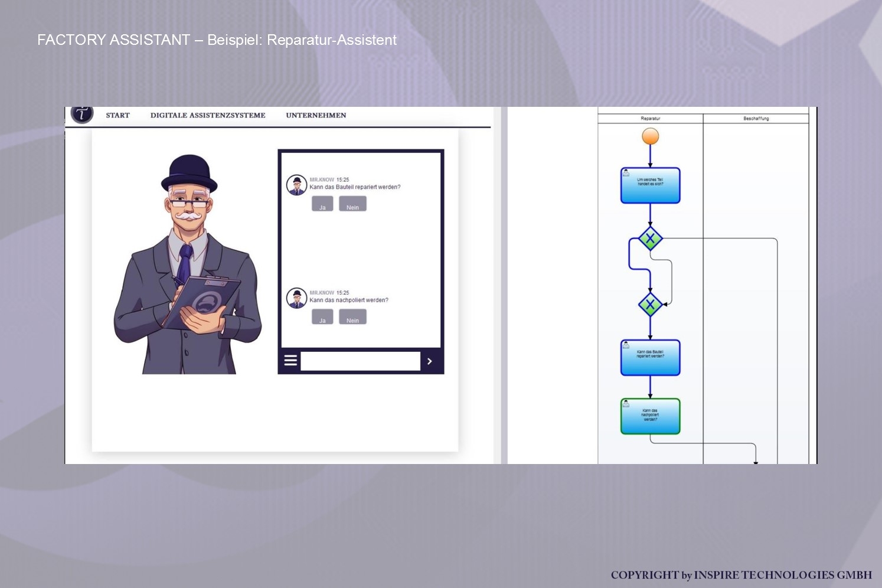The height and width of the screenshot is (588, 882).
Task: Click the Beschaffung lane header
Action: [756, 119]
